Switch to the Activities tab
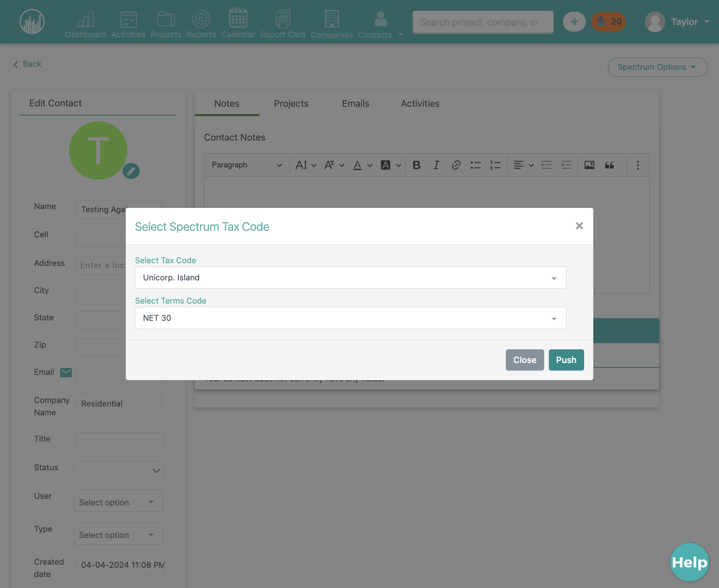The height and width of the screenshot is (588, 719). [420, 104]
